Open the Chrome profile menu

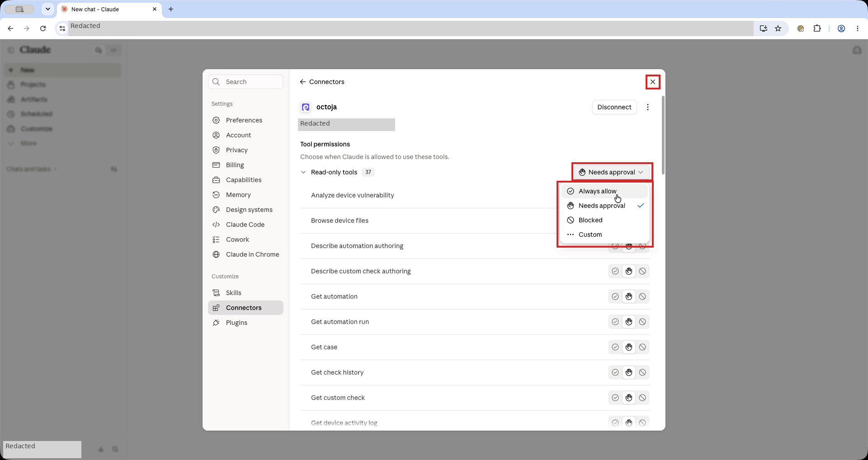coord(841,28)
